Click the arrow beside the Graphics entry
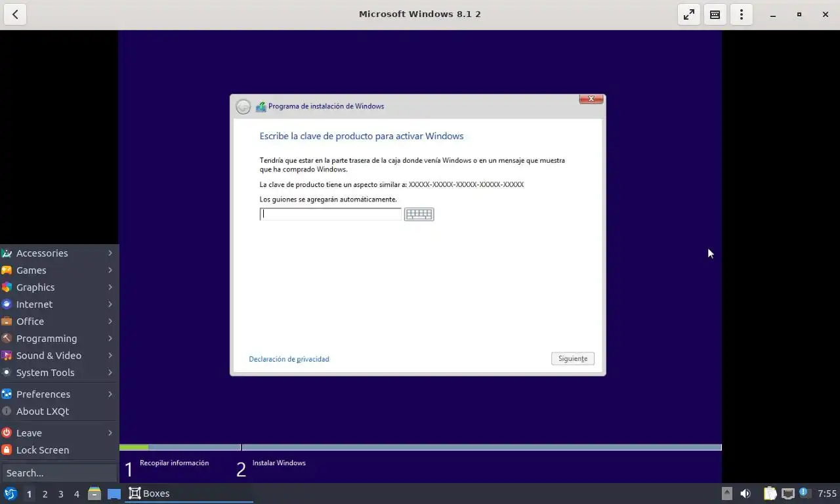Screen dimensions: 840x504 pyautogui.click(x=110, y=287)
